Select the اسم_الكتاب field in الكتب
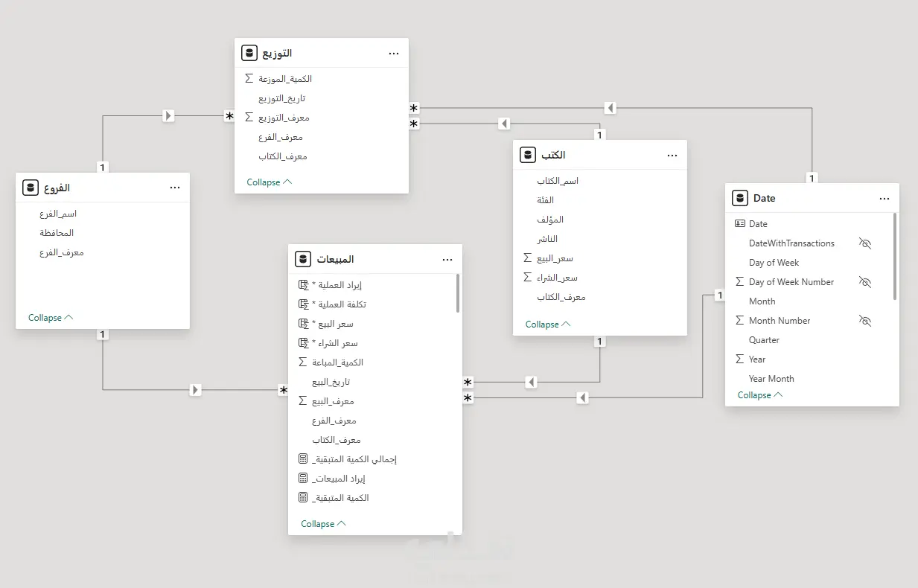This screenshot has height=588, width=918. coord(558,181)
